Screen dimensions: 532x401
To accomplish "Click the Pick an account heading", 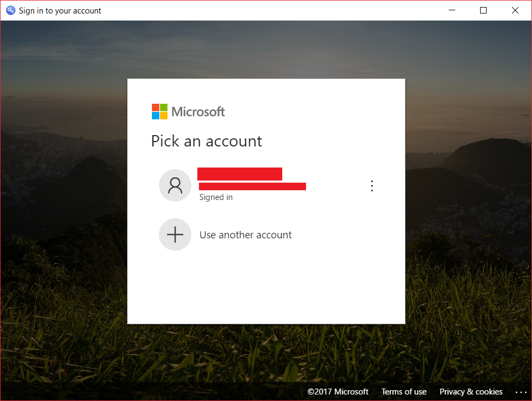I will (x=207, y=141).
